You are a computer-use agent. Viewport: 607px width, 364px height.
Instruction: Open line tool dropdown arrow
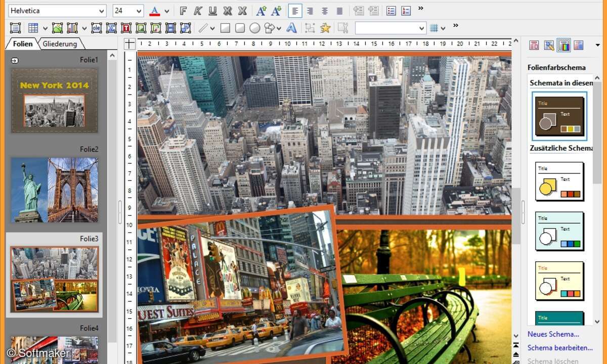(212, 29)
